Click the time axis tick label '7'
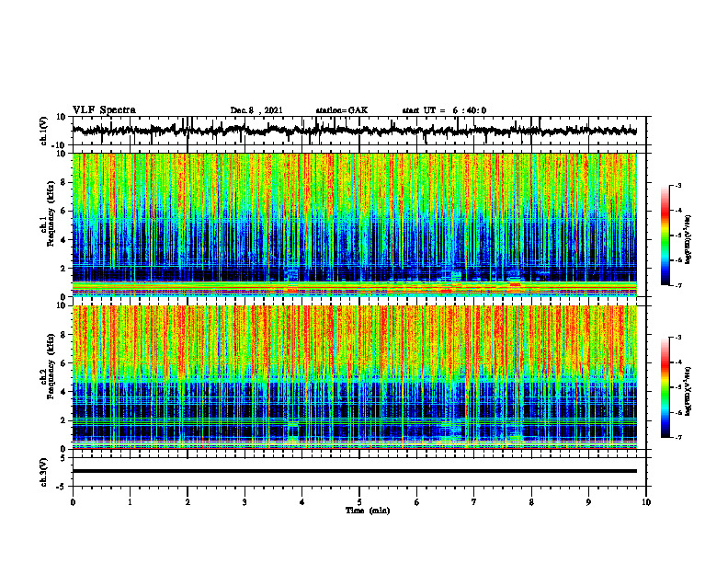This screenshot has height=563, width=728. click(x=474, y=502)
